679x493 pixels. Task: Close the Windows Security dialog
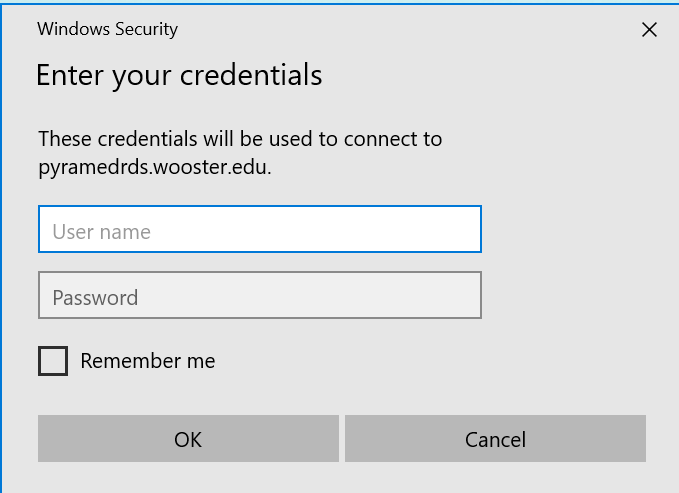649,30
